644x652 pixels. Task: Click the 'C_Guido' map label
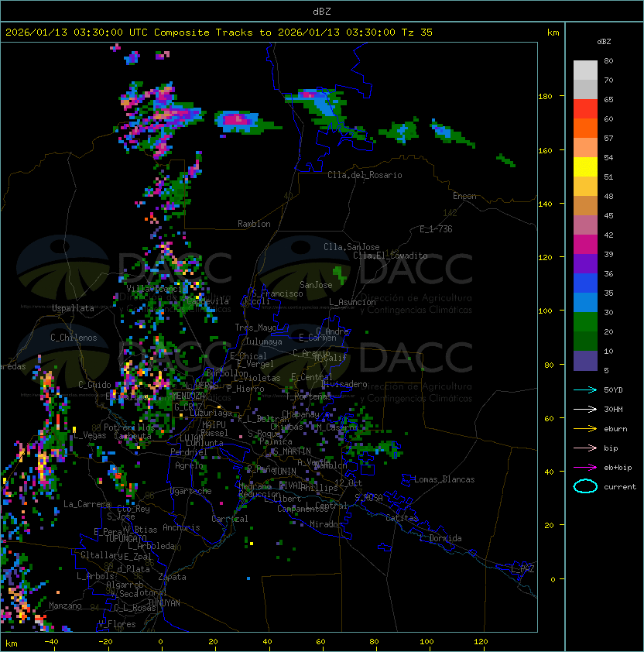point(94,385)
